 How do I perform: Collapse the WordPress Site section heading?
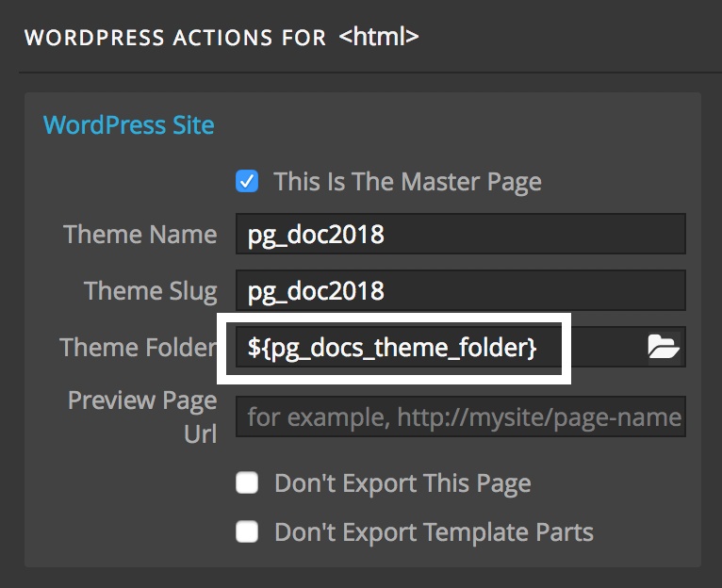pyautogui.click(x=128, y=124)
